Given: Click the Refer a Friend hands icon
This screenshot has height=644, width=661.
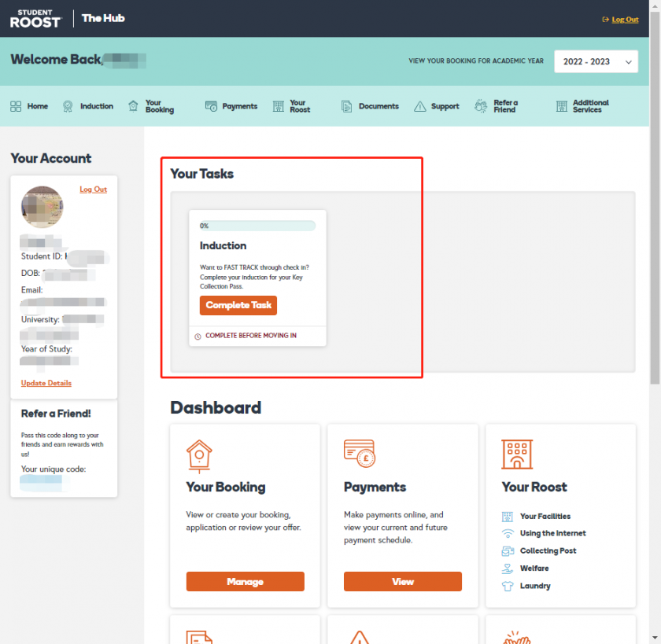Looking at the screenshot, I should coord(482,106).
